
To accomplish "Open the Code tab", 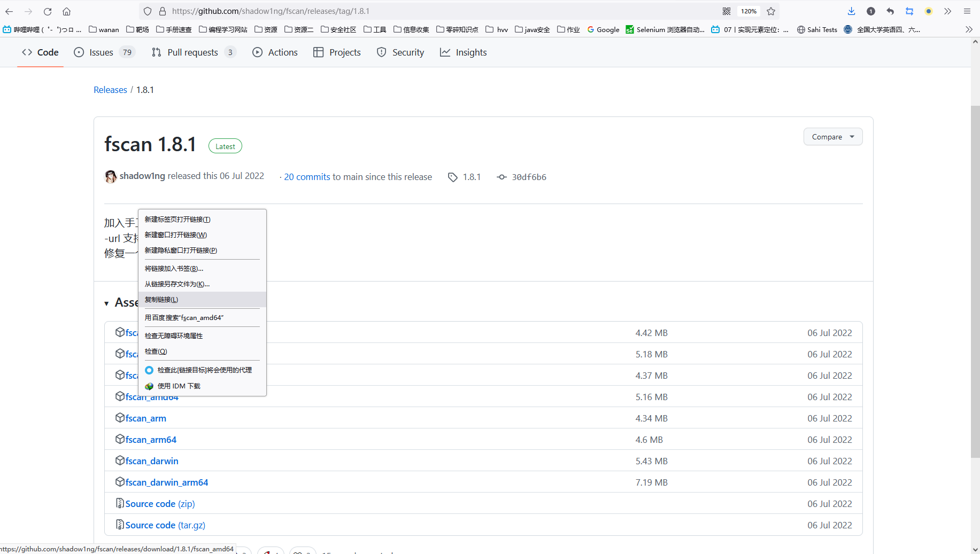I will (40, 52).
